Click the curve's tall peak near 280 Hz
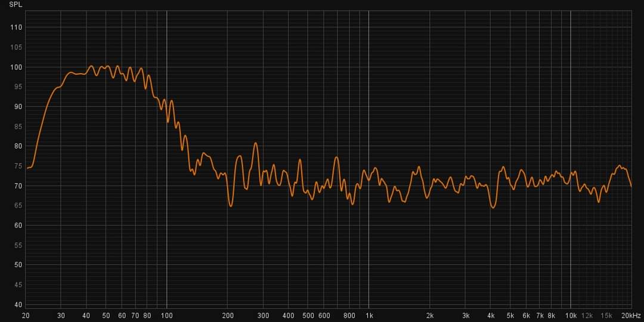Viewport: 644px width, 322px height. [256, 143]
